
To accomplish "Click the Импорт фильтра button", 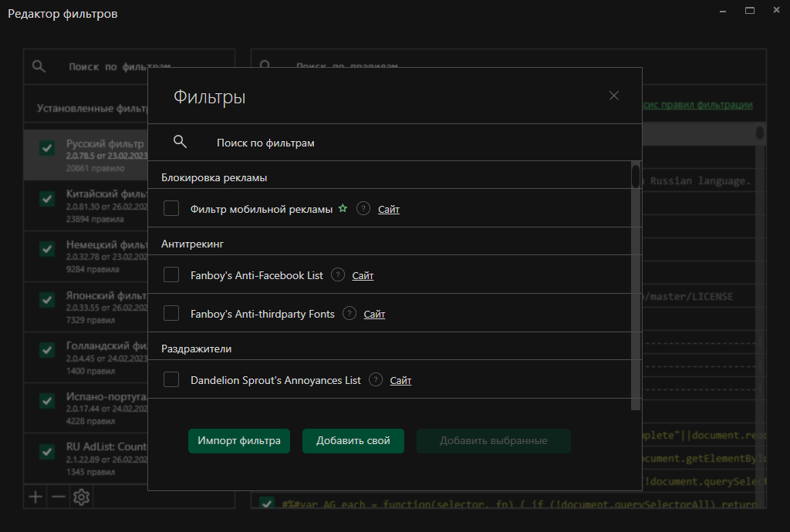I will pos(239,441).
